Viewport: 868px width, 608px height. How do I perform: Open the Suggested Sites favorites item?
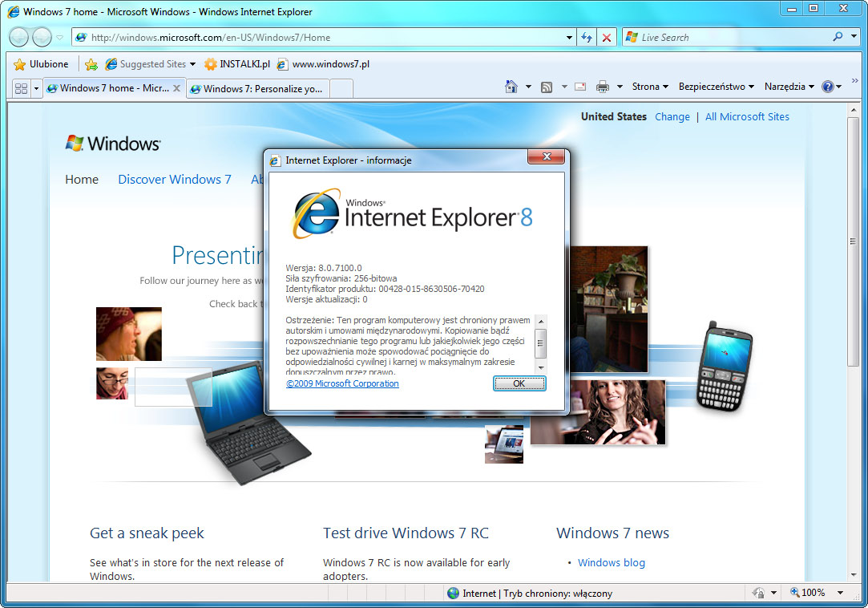coord(150,64)
